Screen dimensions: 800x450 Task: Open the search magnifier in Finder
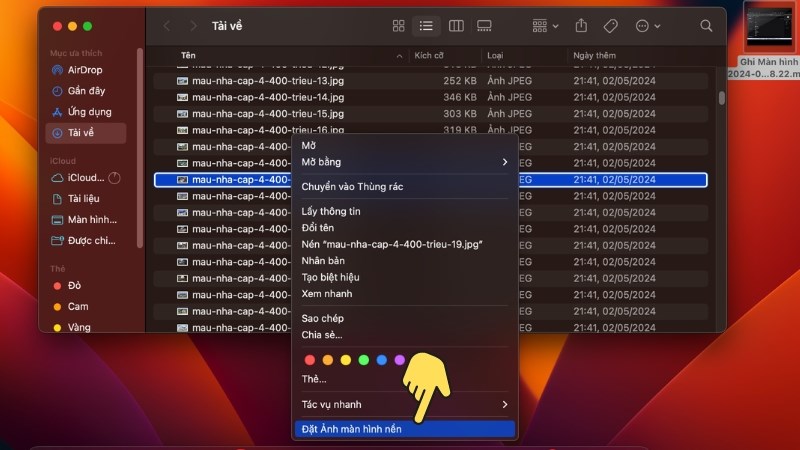click(x=706, y=26)
